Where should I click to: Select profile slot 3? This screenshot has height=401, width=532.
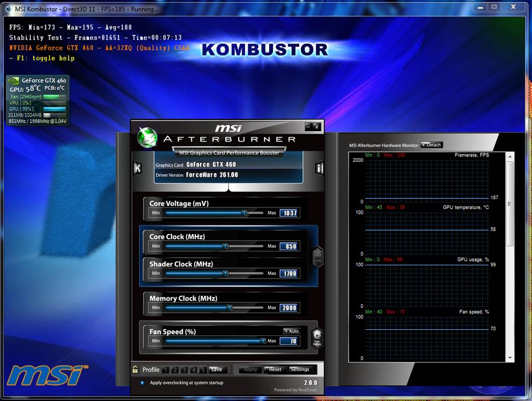[184, 370]
